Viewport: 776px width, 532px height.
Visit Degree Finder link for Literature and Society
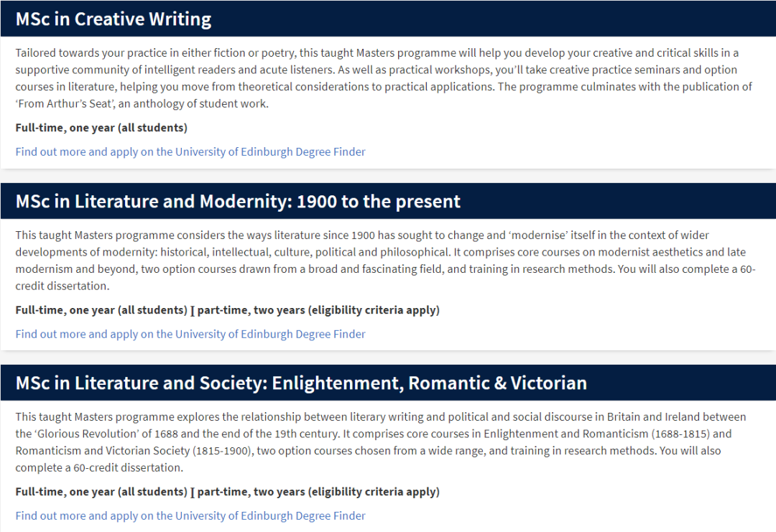[x=190, y=515]
